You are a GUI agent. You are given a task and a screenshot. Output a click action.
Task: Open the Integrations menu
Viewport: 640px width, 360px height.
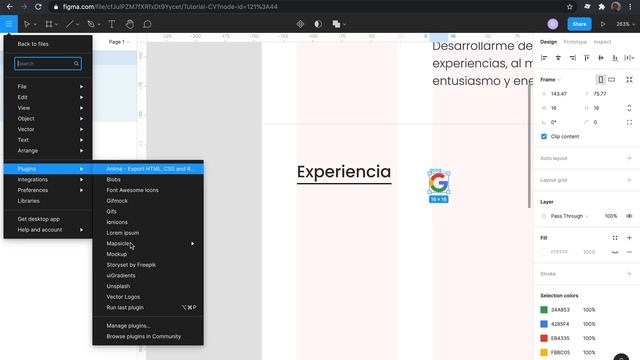48,180
